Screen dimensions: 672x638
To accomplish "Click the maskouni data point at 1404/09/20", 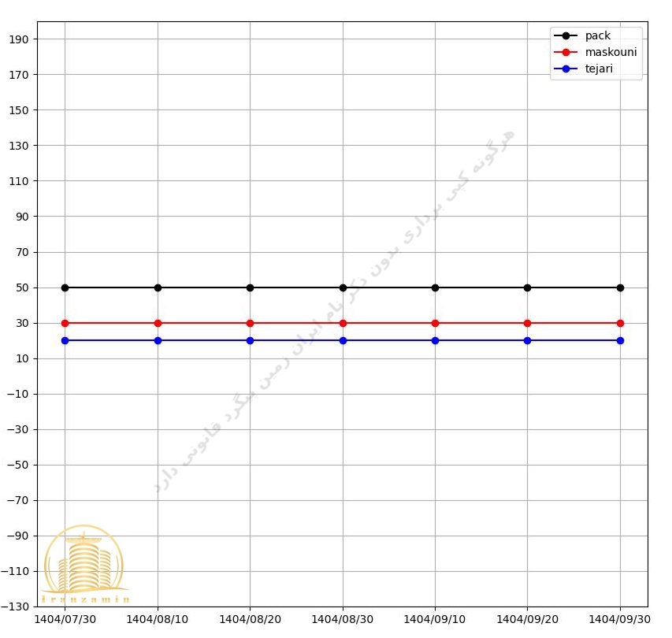I will [x=527, y=323].
